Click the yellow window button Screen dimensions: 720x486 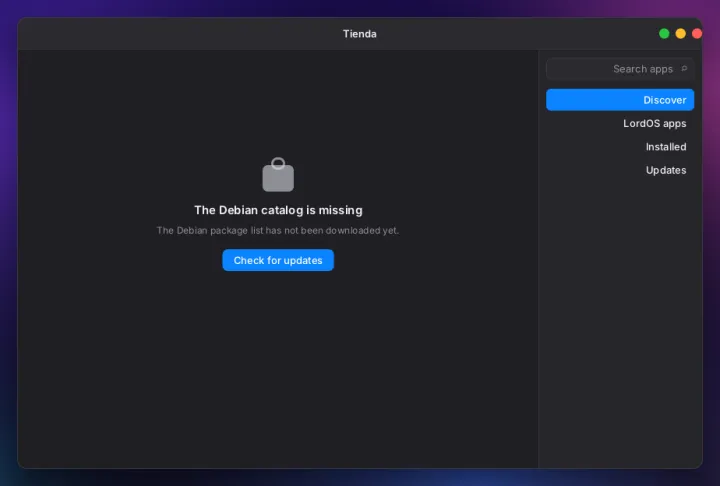click(680, 34)
